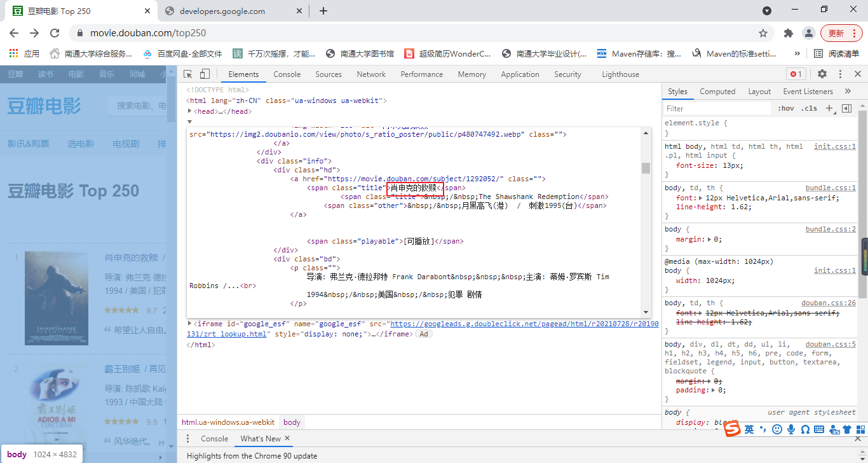Open 百度网盘-全部文件 bookmark
Screen dimensions: 868x463
click(x=182, y=53)
